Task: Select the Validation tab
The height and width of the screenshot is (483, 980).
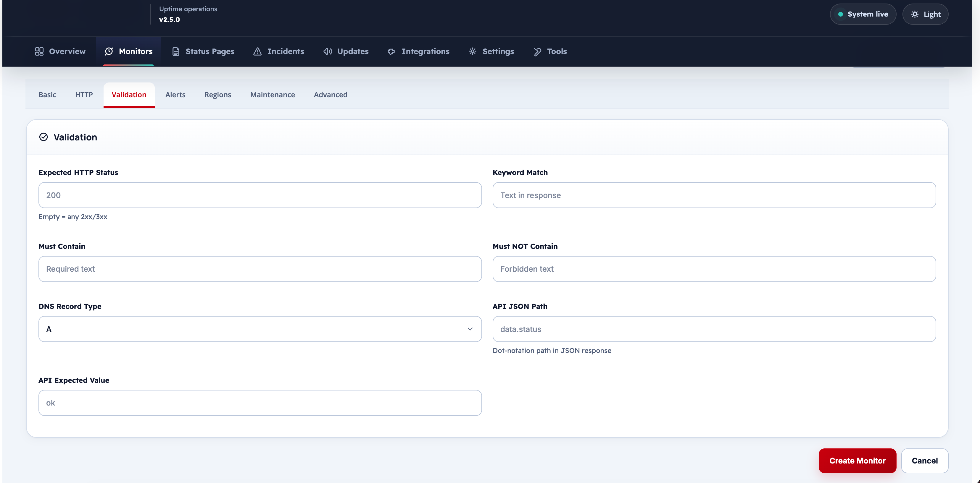Action: (129, 95)
